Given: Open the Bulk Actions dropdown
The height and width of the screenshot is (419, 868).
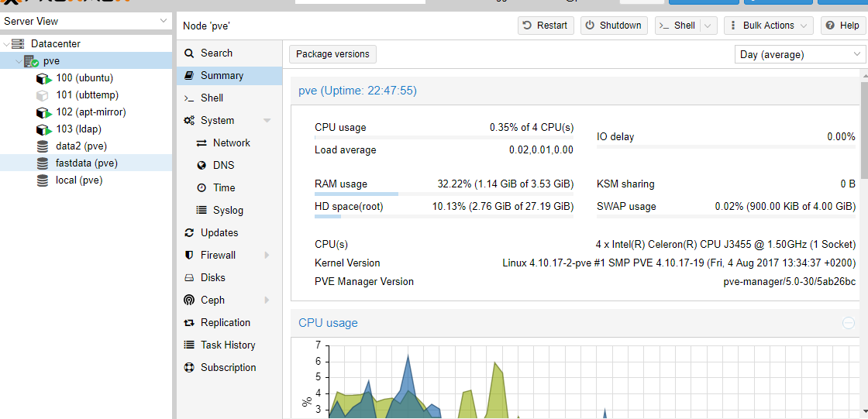Looking at the screenshot, I should 769,26.
